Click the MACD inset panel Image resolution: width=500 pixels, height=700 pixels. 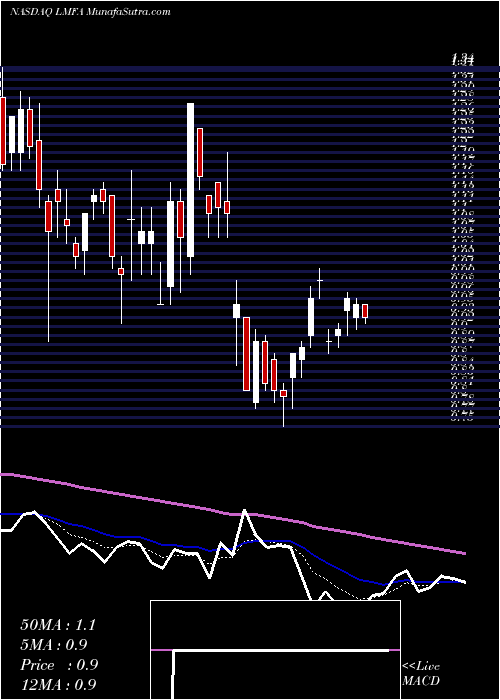pyautogui.click(x=275, y=650)
